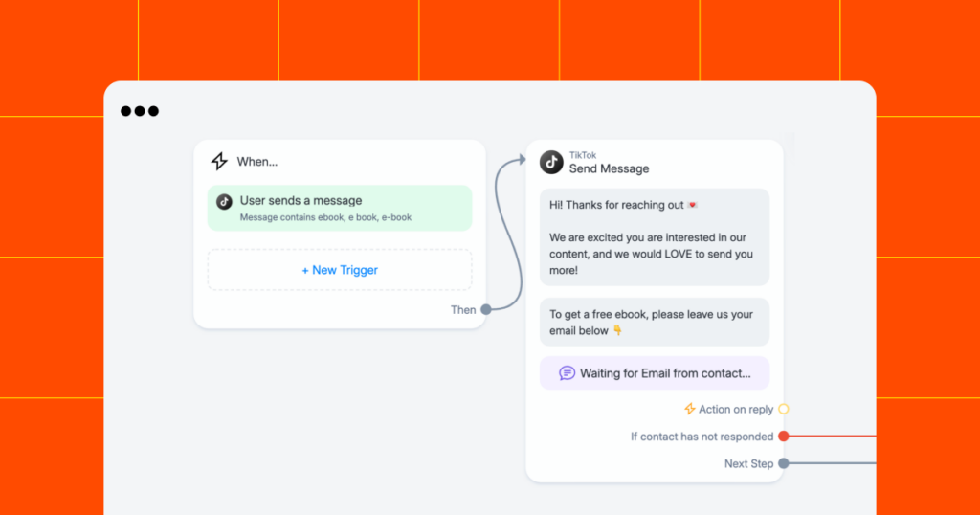The width and height of the screenshot is (980, 515).
Task: Select the red not-responded connector dot
Action: click(784, 437)
